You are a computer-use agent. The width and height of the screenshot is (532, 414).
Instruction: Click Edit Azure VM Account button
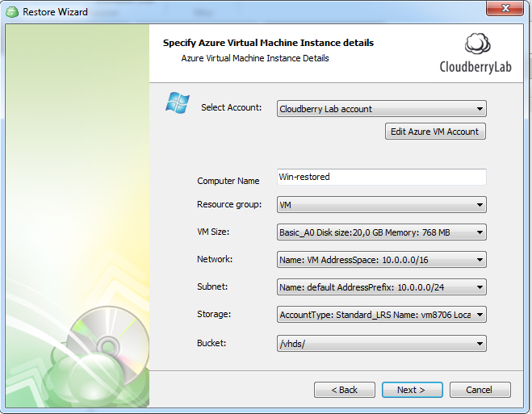(435, 132)
